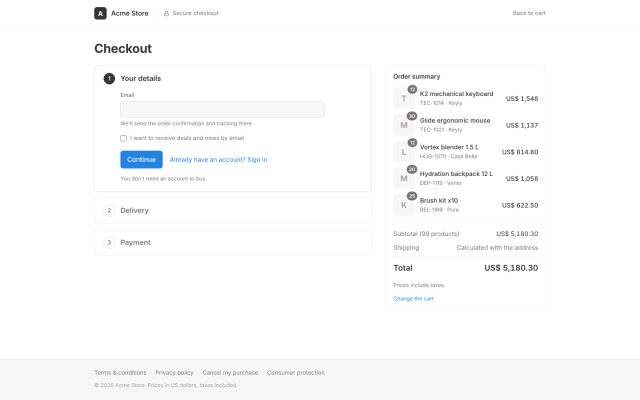Click the price 'US$ 814.80'

[520, 152]
